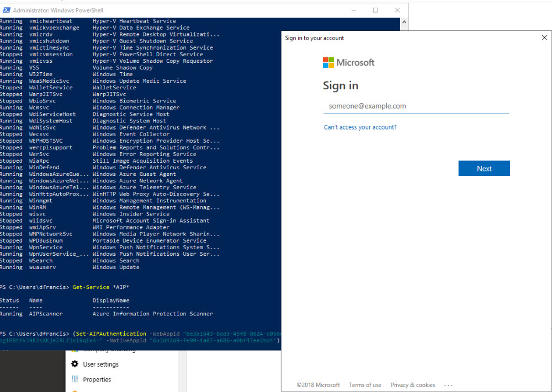Click the "-NativeAppId" parameter text
Image resolution: width=552 pixels, height=392 pixels.
pos(126,341)
